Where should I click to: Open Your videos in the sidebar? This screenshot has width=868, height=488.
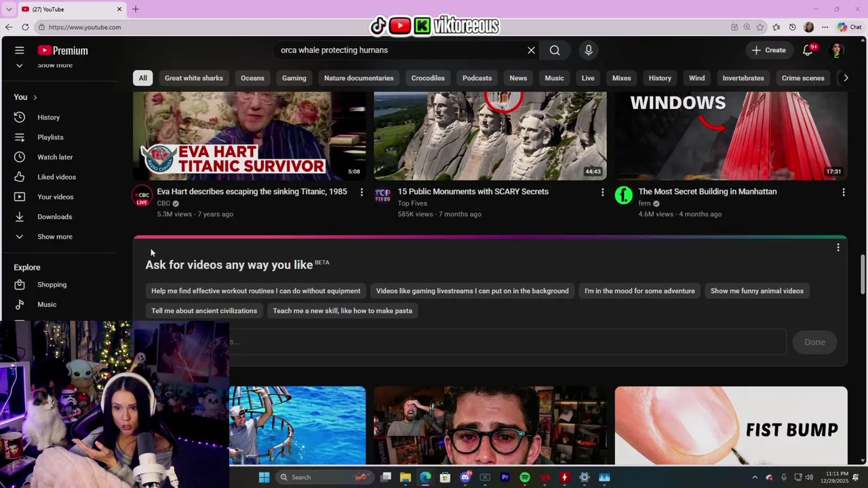pos(55,197)
